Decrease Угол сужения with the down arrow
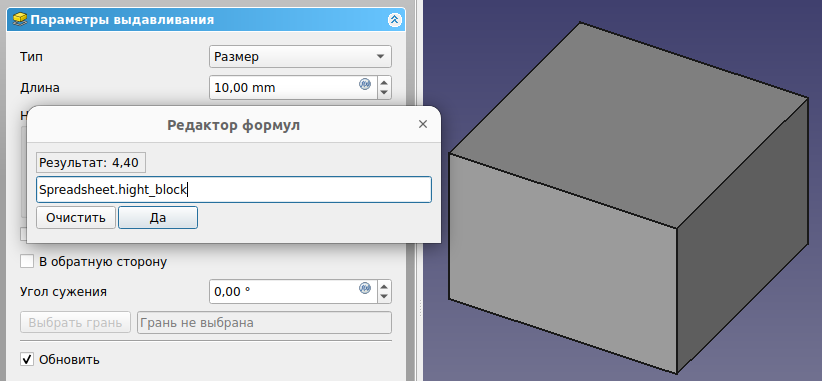Screen dimensions: 822x381 coord(384,297)
